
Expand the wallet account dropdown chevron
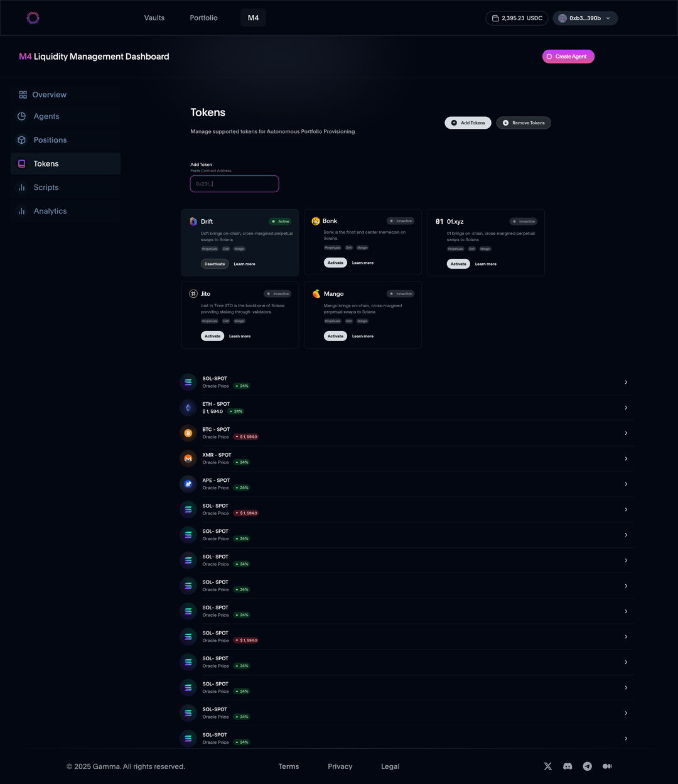point(608,18)
